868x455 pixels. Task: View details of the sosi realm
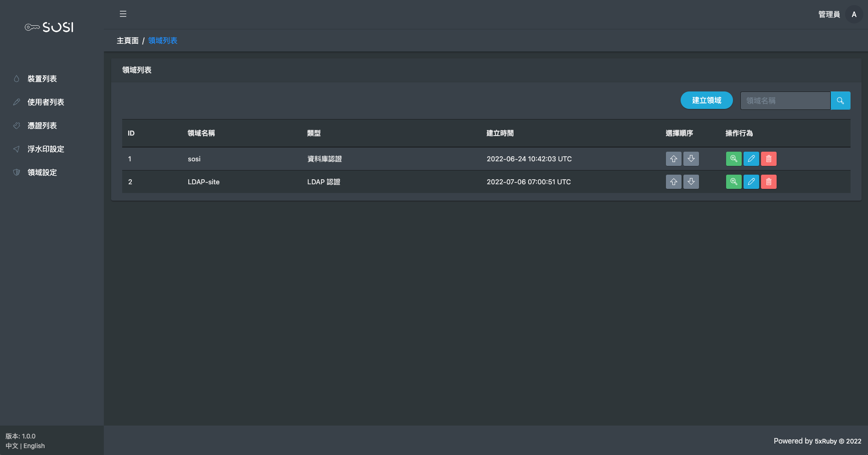coord(733,159)
